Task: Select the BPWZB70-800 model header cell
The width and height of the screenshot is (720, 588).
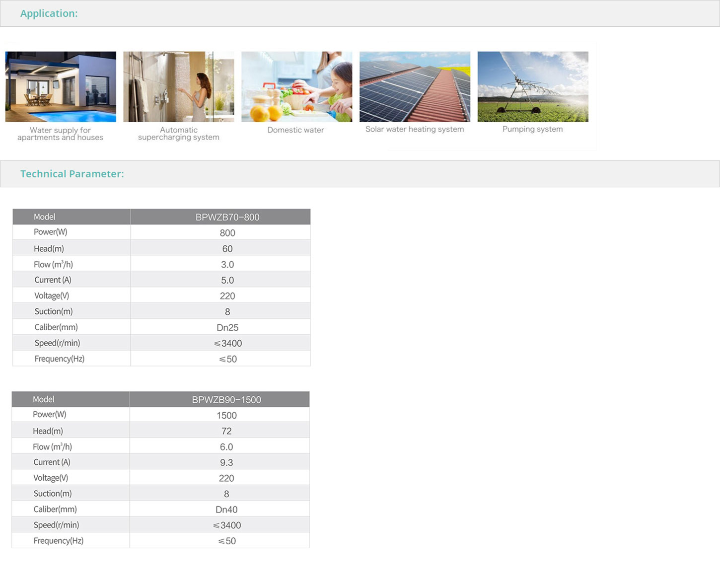Action: 220,217
